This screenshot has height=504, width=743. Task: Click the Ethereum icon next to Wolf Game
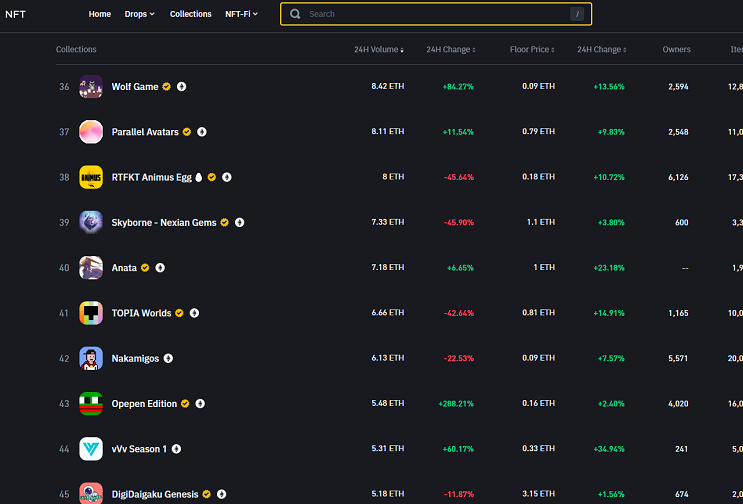pos(181,87)
